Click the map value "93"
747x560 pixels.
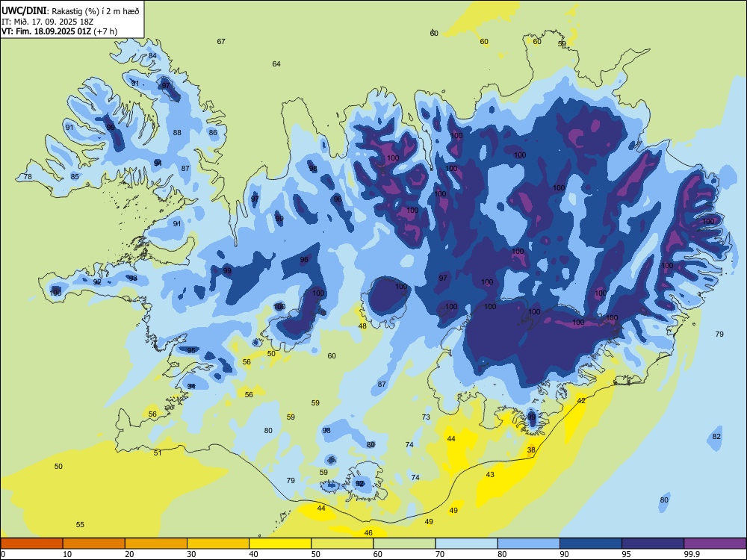134,278
